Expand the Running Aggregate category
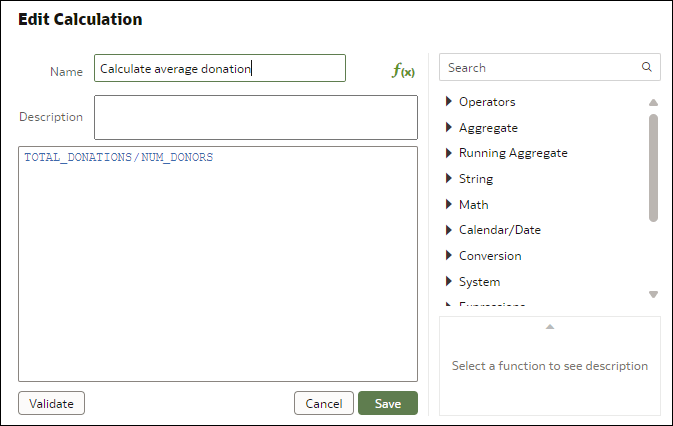 [449, 153]
